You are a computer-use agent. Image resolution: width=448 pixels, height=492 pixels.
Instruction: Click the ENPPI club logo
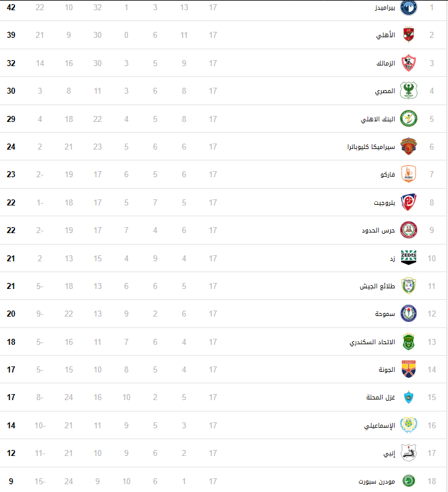coord(408,453)
